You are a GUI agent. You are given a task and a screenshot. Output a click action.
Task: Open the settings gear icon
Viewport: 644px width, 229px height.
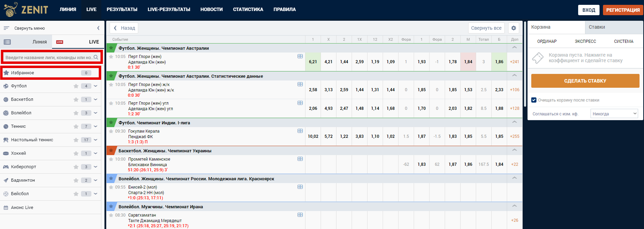click(x=513, y=28)
